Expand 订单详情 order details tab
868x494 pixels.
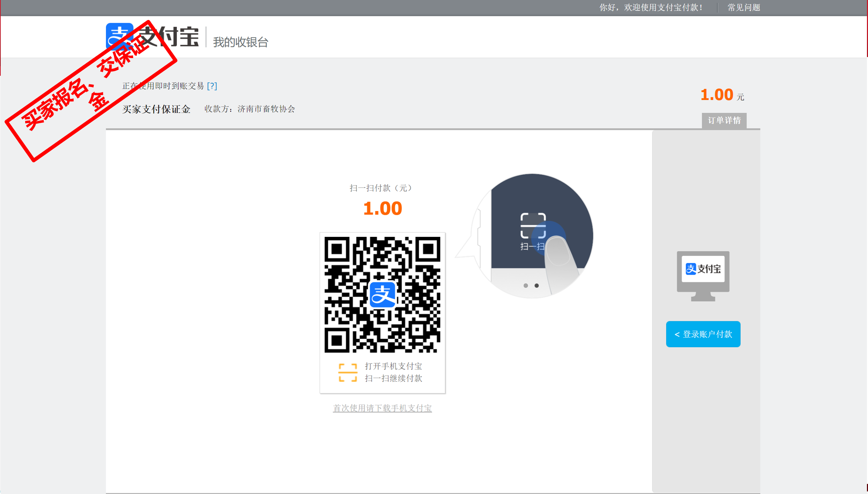[724, 121]
